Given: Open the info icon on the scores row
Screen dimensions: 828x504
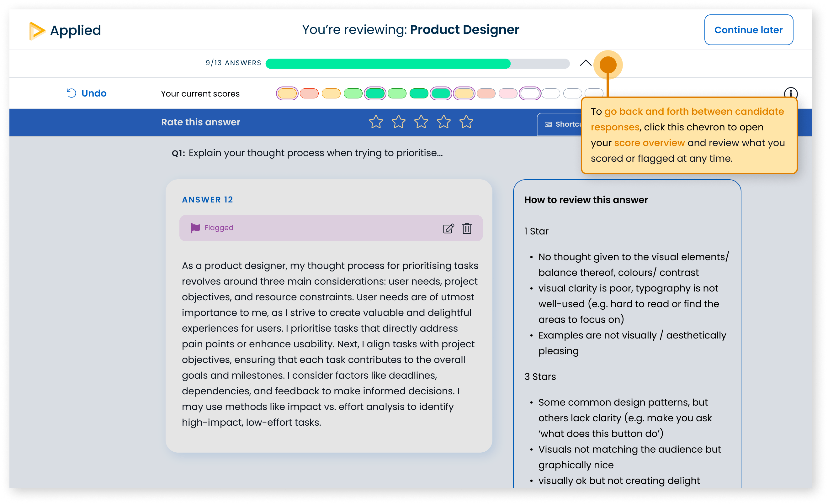Looking at the screenshot, I should click(x=791, y=93).
